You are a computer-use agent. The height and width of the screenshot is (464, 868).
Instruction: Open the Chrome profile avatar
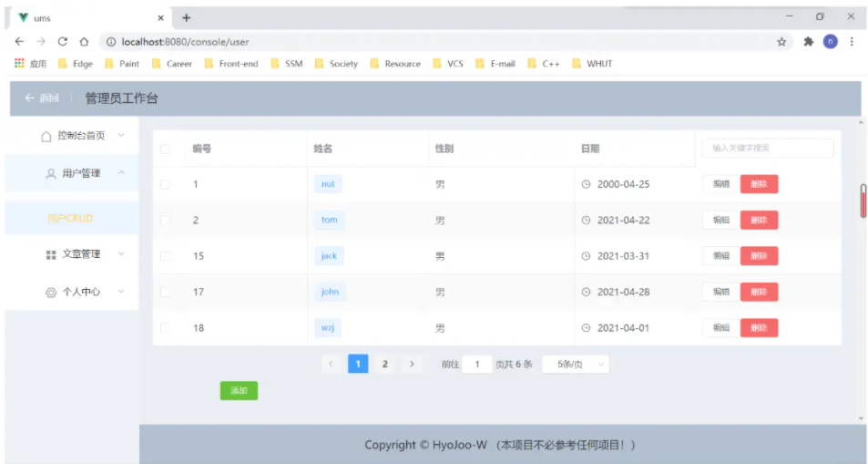[x=831, y=42]
